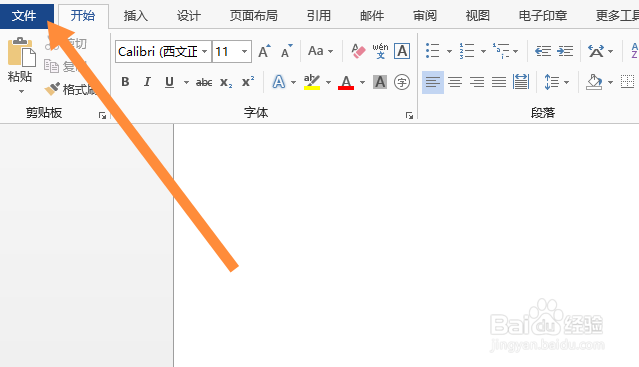Expand the underline style dropdown arrow

[x=186, y=83]
